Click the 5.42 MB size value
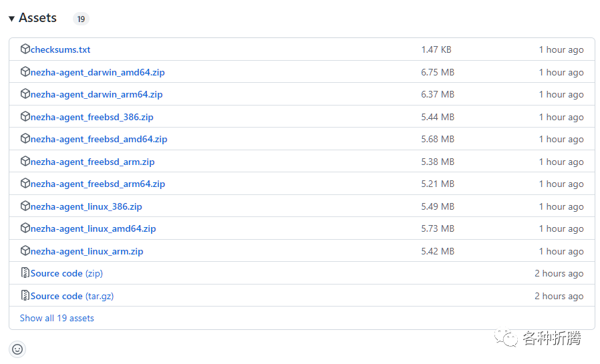 [x=438, y=251]
